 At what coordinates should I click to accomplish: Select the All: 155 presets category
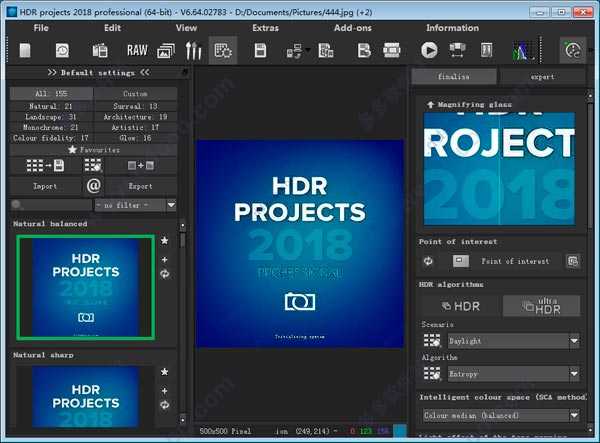[51, 94]
